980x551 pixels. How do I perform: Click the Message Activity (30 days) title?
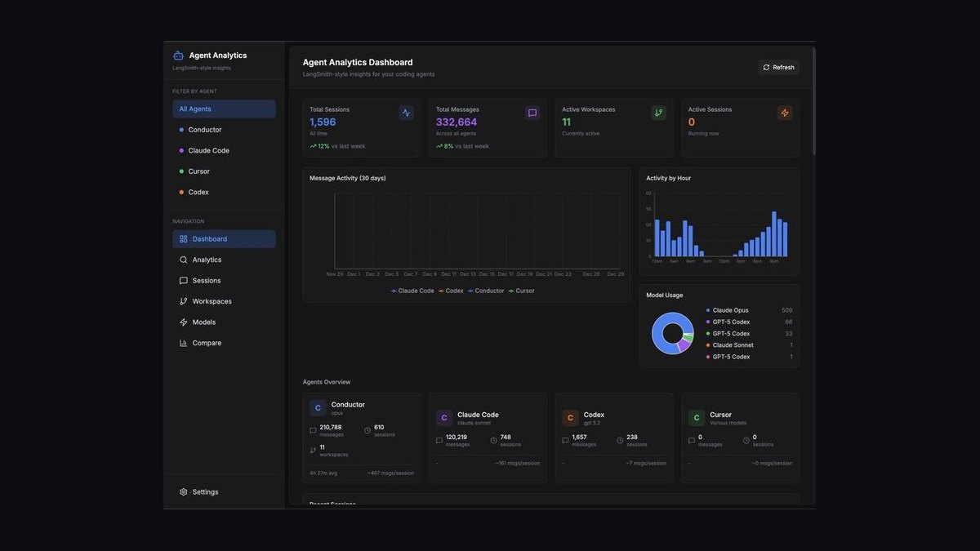tap(348, 178)
